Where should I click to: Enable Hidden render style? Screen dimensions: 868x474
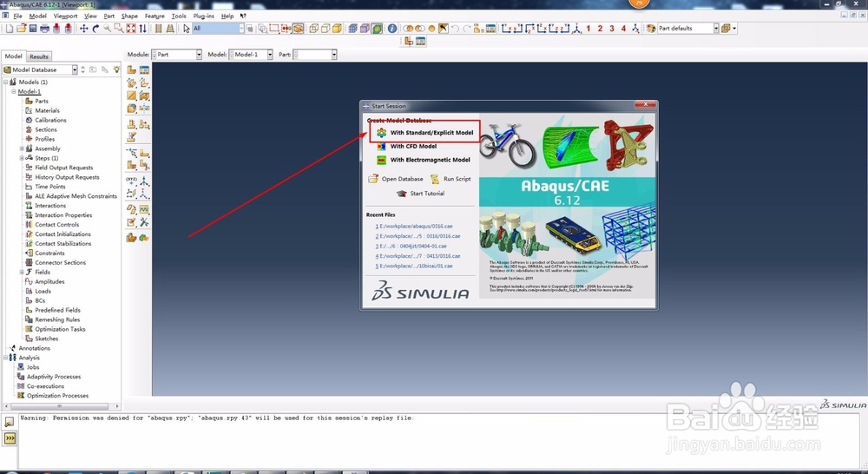coord(325,29)
